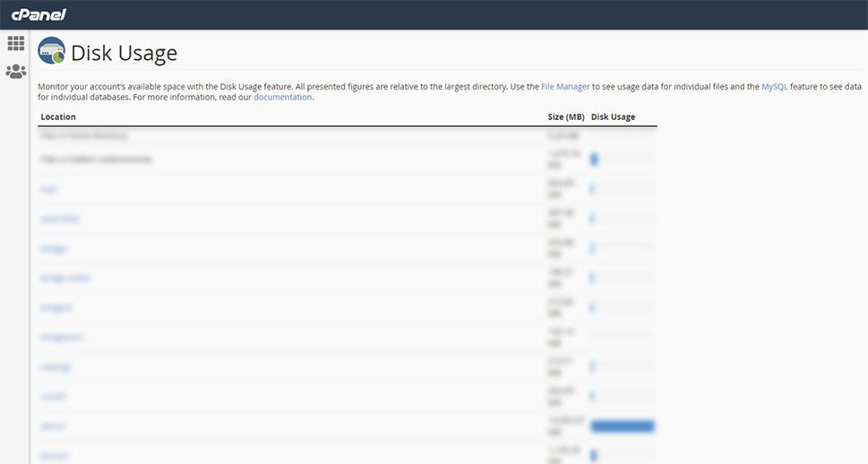
Task: Open the partially visible bottom directory link
Action: point(55,456)
